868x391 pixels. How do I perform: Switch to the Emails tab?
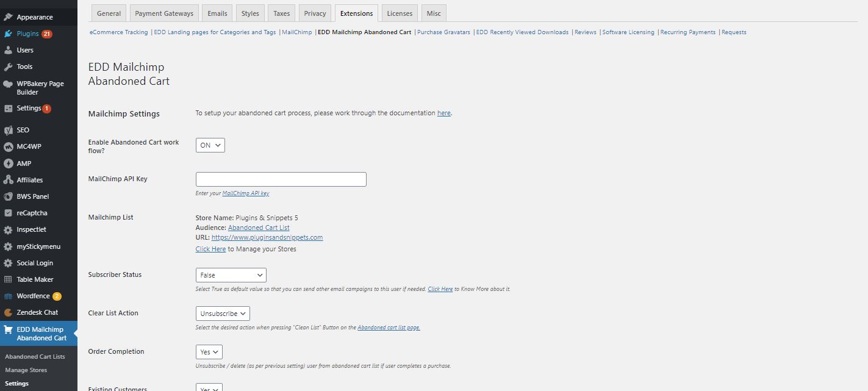pos(217,13)
